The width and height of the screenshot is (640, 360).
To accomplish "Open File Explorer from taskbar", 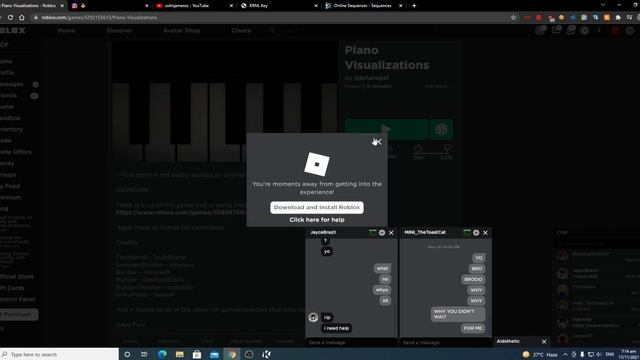I will [x=180, y=354].
